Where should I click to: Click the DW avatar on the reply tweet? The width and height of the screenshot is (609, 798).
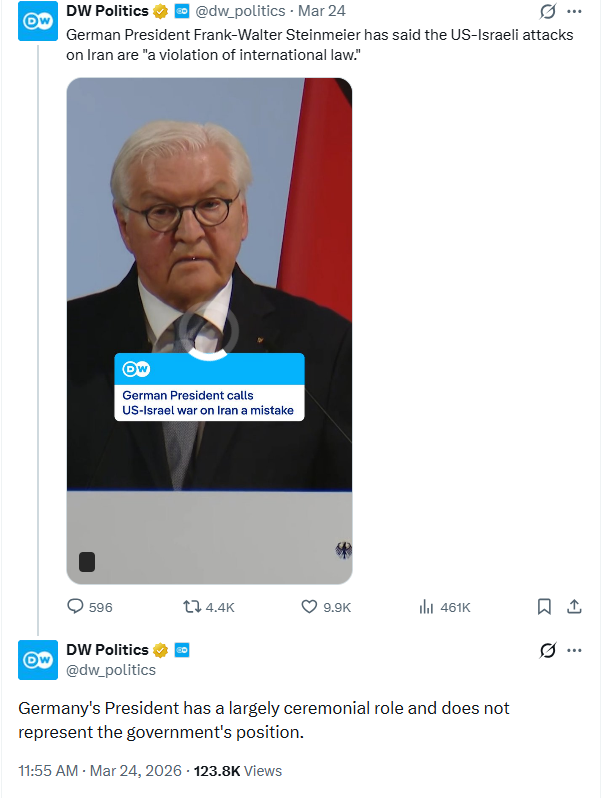click(38, 659)
